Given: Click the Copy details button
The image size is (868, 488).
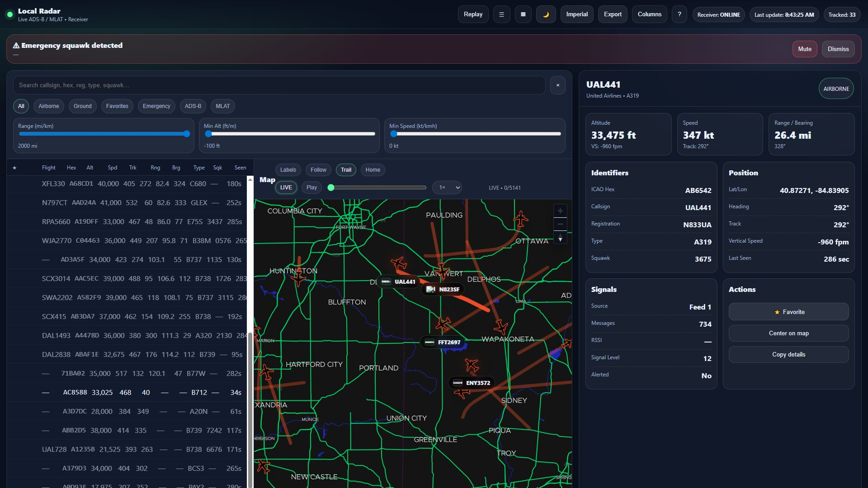Looking at the screenshot, I should pyautogui.click(x=788, y=355).
